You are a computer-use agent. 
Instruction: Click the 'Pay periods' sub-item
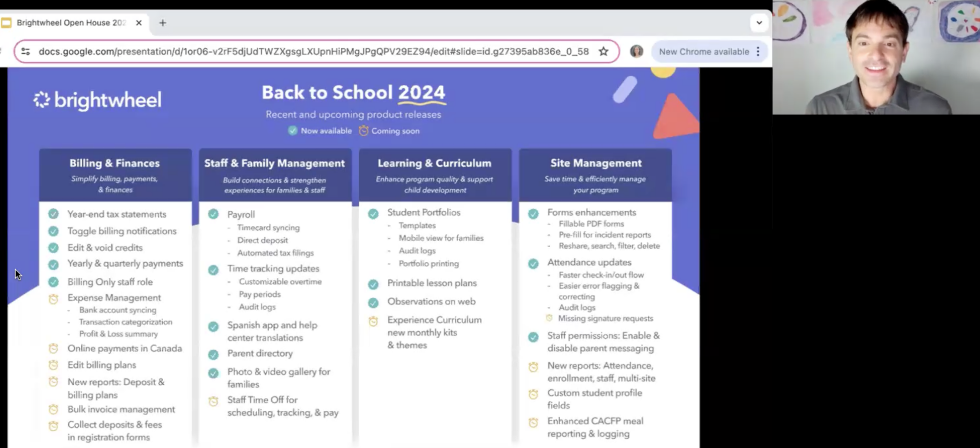(x=260, y=294)
